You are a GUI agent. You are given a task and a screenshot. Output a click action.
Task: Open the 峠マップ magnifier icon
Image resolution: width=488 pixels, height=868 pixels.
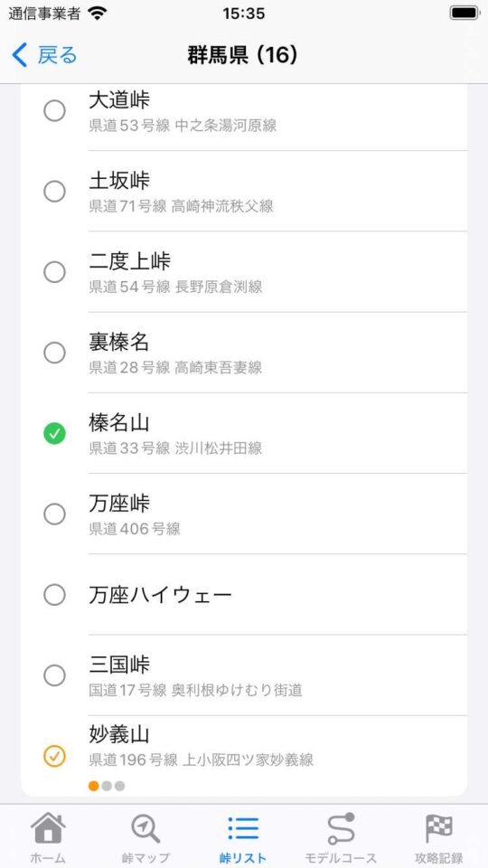[x=145, y=829]
